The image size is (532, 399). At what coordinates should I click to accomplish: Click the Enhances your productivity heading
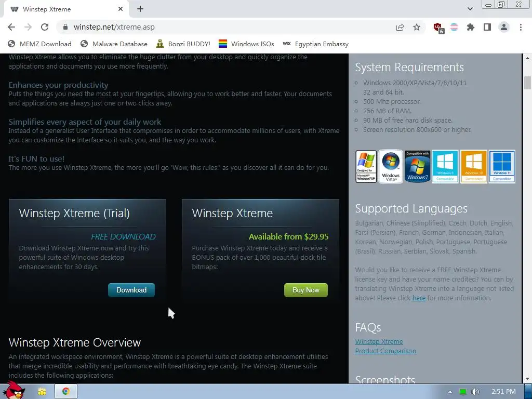(58, 85)
